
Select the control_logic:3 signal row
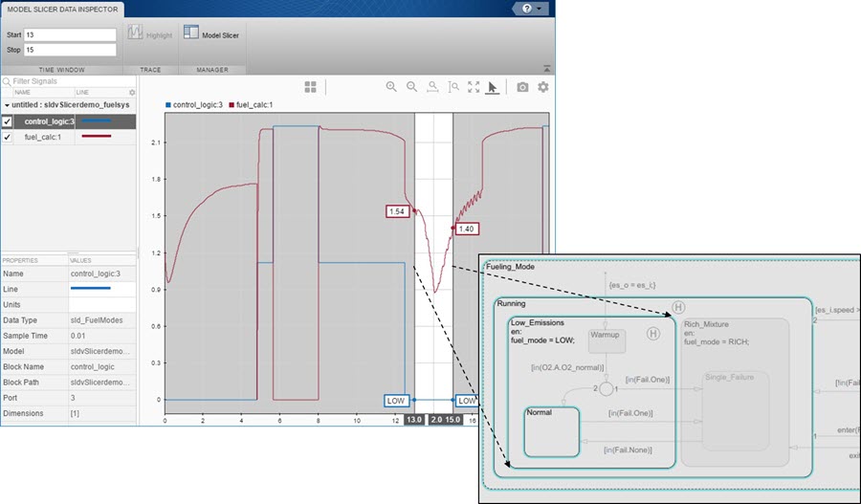69,121
